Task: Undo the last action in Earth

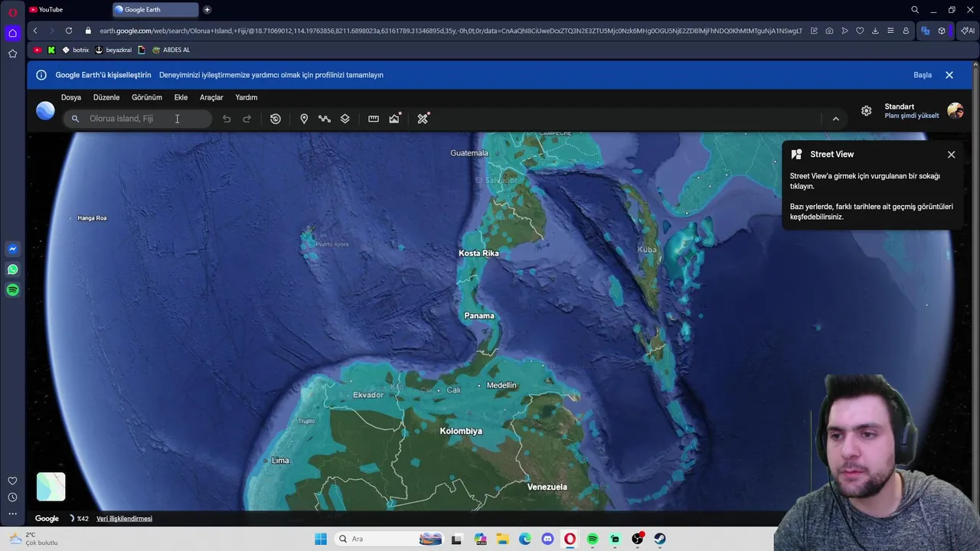Action: (x=227, y=119)
